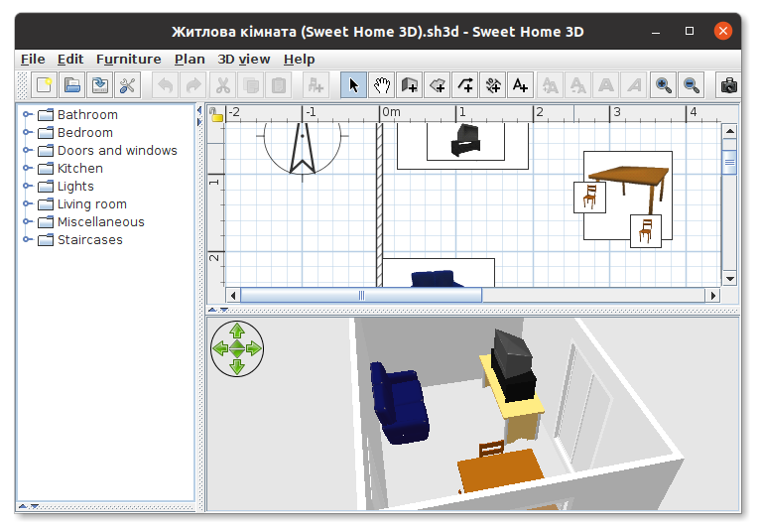
Task: Cut selection with the scissors icon
Action: [222, 85]
